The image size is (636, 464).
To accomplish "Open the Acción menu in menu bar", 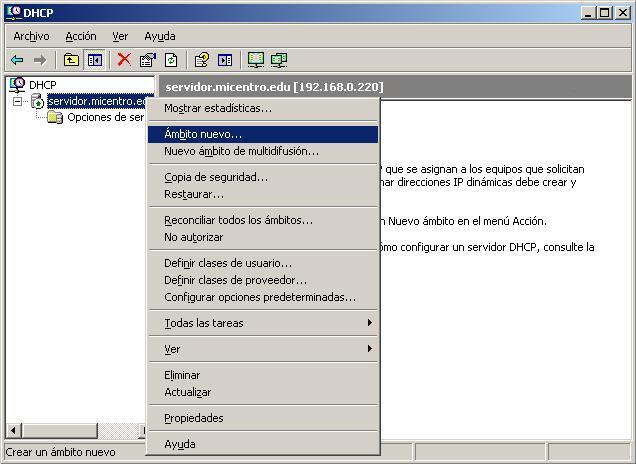I will 81,36.
